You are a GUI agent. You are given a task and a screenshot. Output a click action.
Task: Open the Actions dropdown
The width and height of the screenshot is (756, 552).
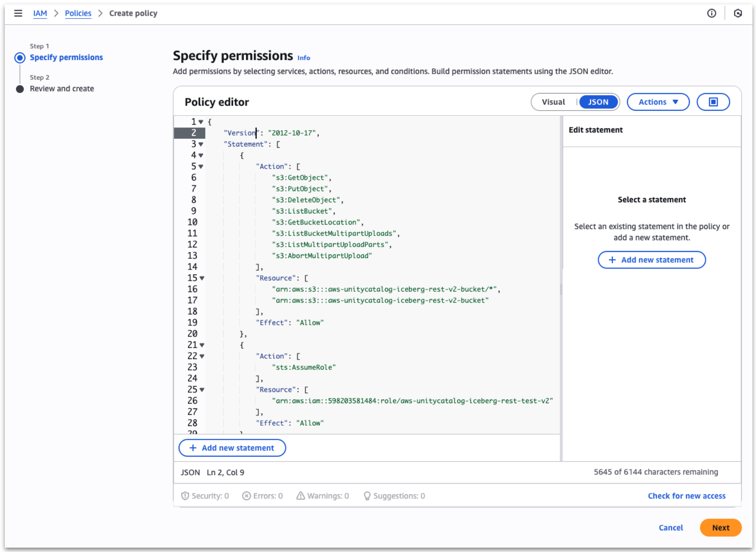click(x=658, y=101)
